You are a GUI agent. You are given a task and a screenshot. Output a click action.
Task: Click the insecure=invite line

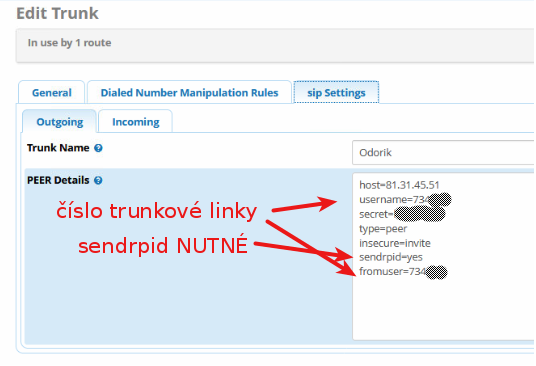(395, 243)
